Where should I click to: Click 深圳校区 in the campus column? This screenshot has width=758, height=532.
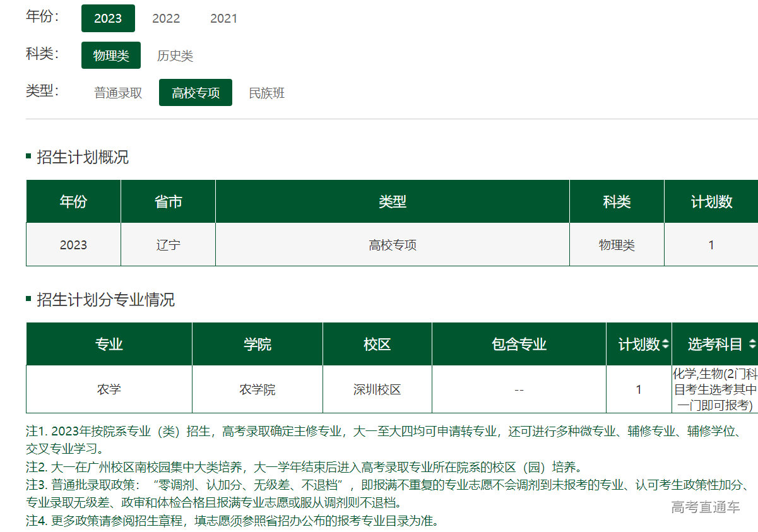tap(376, 389)
